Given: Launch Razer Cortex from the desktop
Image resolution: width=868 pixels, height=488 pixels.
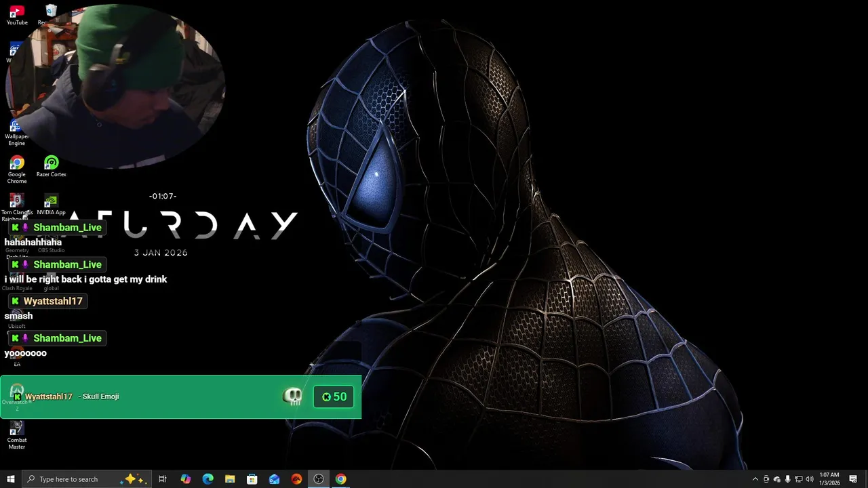Looking at the screenshot, I should [x=51, y=167].
